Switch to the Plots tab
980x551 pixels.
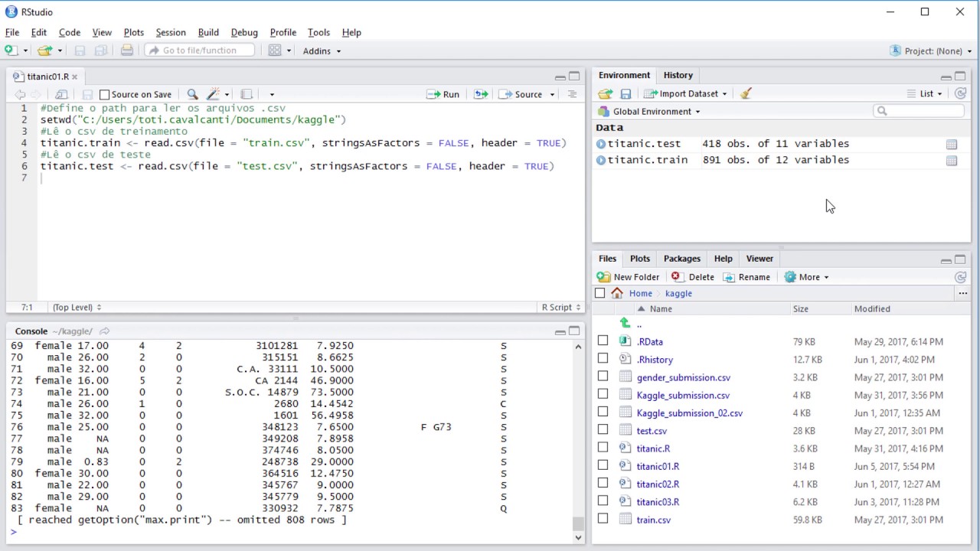tap(640, 259)
